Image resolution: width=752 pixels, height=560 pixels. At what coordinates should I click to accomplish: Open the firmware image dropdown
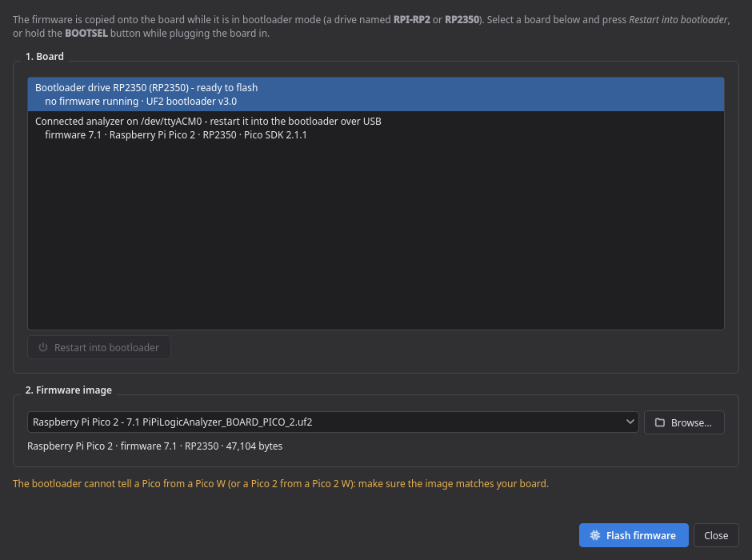[x=333, y=422]
